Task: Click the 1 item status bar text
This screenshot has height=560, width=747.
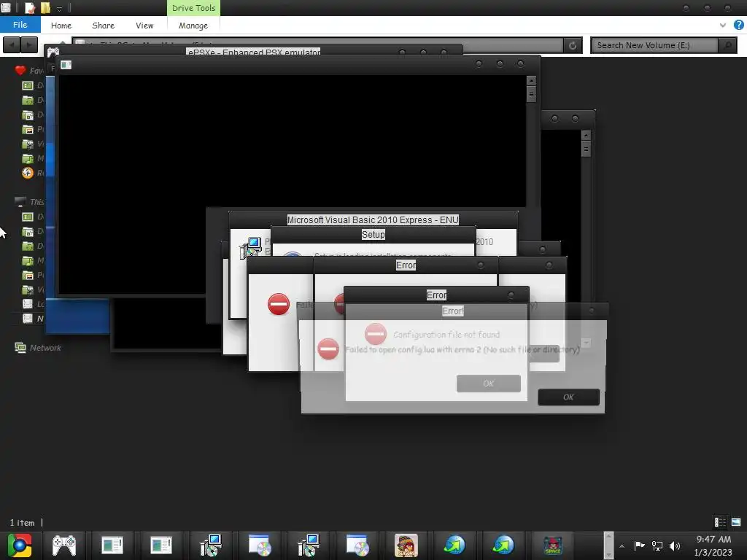Action: point(22,522)
